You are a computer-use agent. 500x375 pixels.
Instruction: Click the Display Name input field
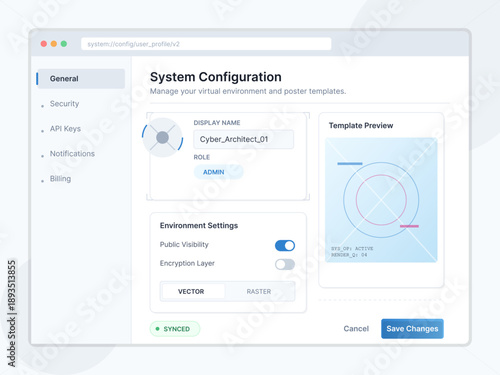[x=243, y=139]
